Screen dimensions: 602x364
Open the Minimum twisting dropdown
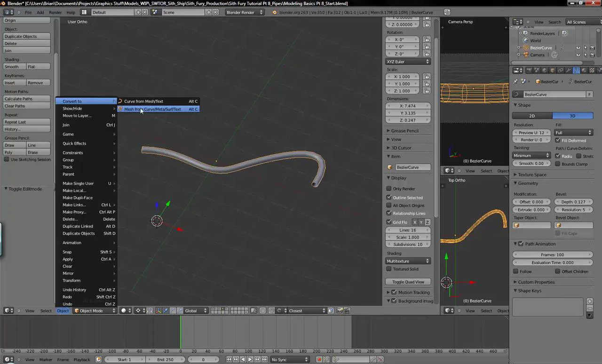531,156
